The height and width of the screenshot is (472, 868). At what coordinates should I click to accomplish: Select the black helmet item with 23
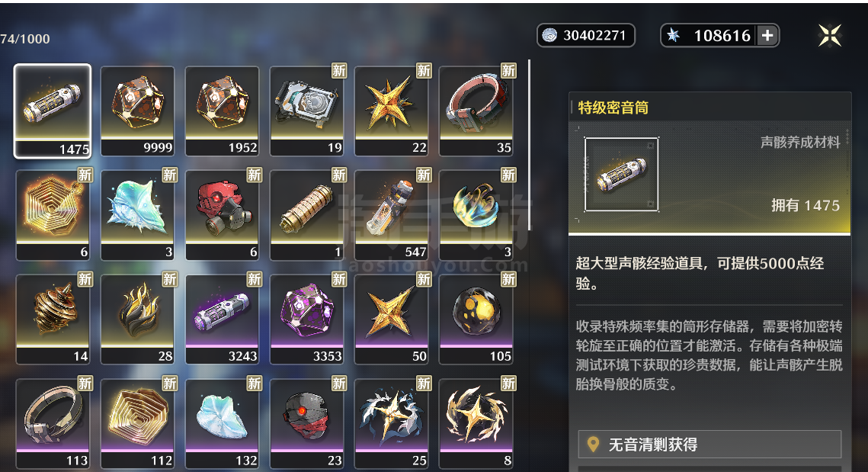[x=306, y=424]
